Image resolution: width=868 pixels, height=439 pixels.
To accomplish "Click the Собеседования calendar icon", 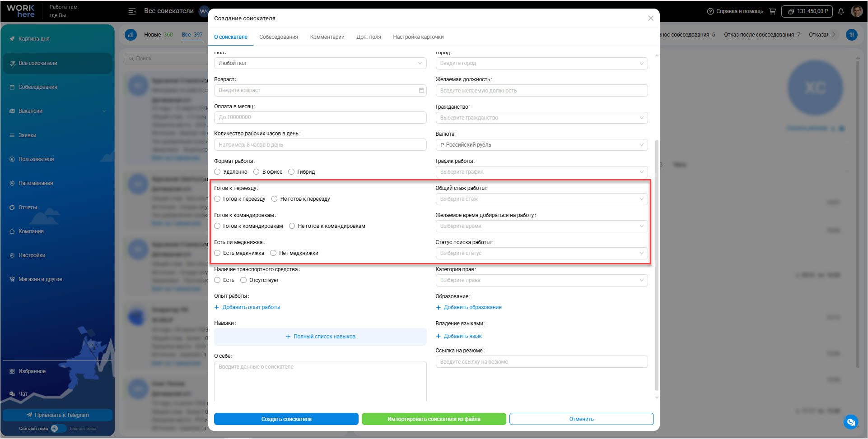I will coord(12,87).
